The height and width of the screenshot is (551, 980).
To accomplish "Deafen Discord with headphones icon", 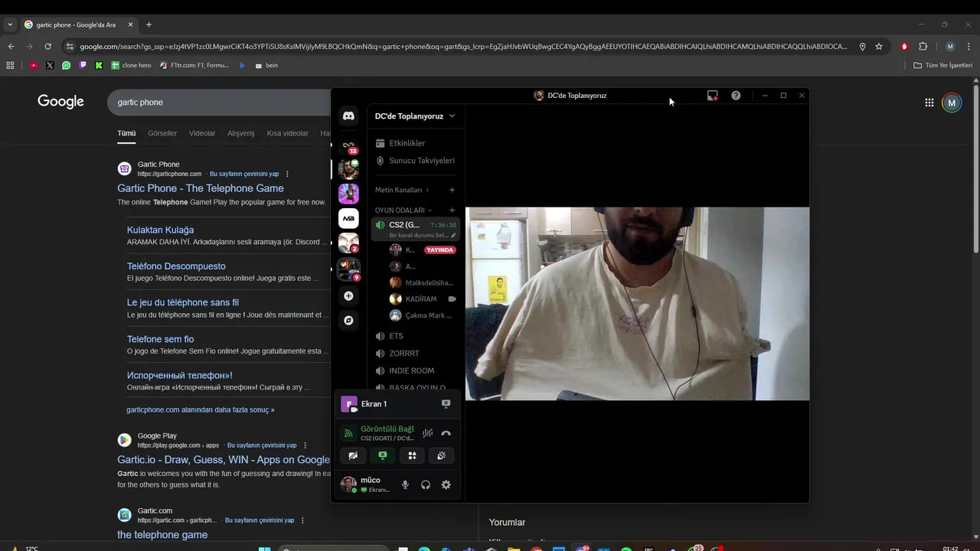I will tap(426, 484).
